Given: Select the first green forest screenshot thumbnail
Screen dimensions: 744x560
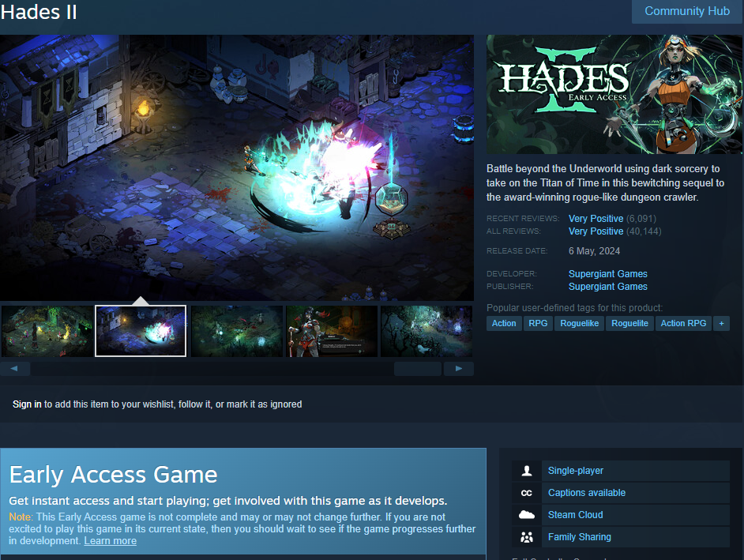Looking at the screenshot, I should (47, 331).
